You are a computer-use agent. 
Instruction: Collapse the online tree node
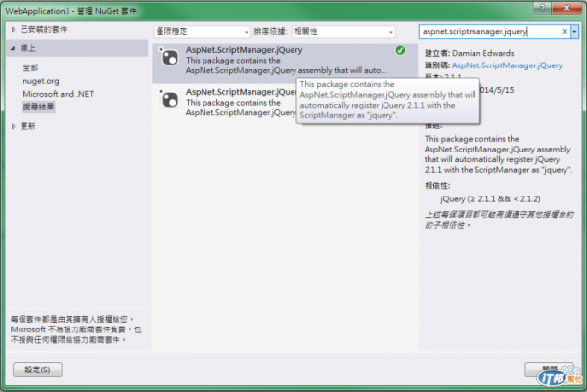click(x=13, y=48)
